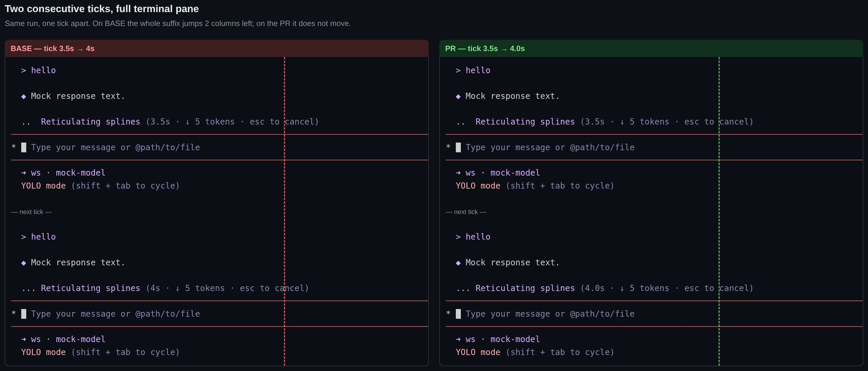
Task: Click '(shift + tab to cycle)' in PR 4.0s snapshot
Action: point(560,352)
